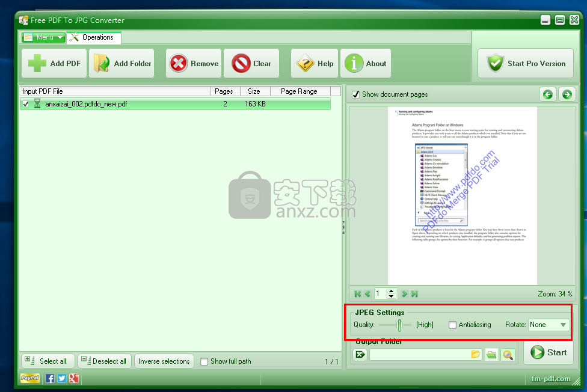
Task: Select the anxaizai_002.pdfdo_new.pdf row
Action: coord(175,104)
